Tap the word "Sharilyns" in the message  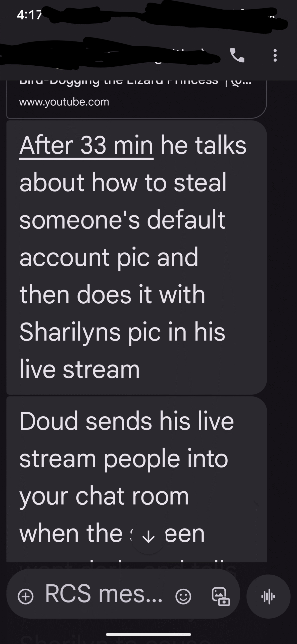click(70, 332)
